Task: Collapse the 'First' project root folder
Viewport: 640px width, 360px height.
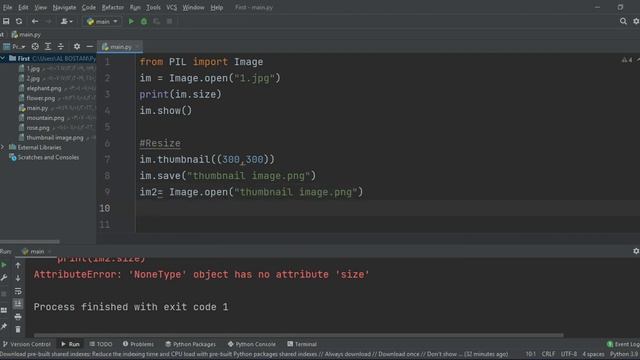Action: click(3, 58)
